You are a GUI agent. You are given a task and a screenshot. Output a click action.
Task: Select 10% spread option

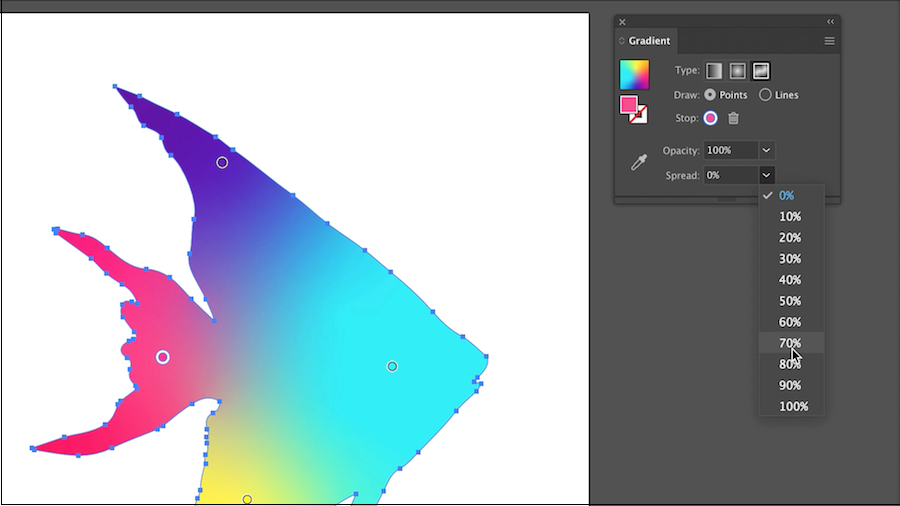[792, 217]
